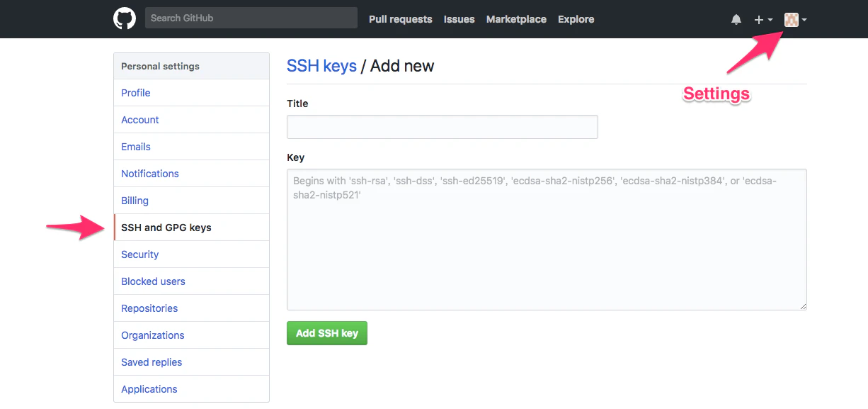Select SSH and GPG keys item
The image size is (868, 409).
[191, 228]
